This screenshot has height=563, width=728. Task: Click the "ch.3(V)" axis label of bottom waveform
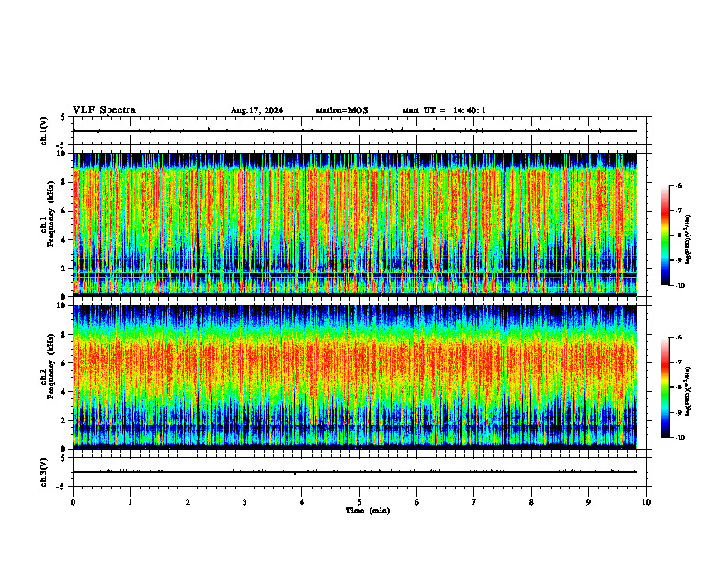click(43, 472)
